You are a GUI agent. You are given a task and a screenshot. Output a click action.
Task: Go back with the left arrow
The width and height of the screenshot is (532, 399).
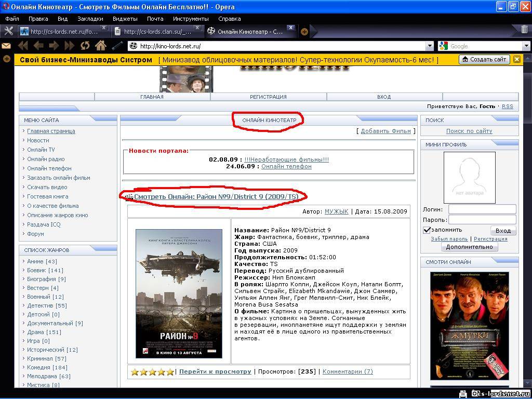tap(38, 46)
